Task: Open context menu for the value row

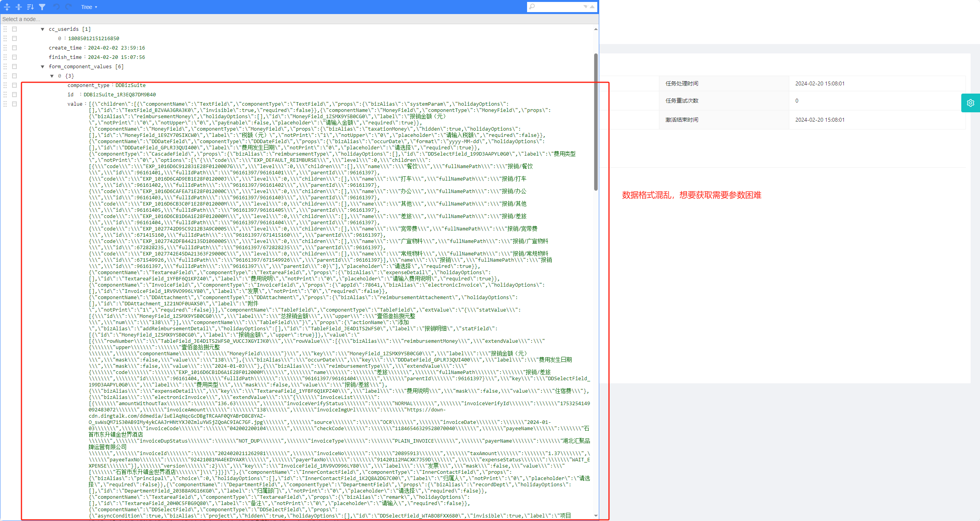Action: [x=14, y=104]
